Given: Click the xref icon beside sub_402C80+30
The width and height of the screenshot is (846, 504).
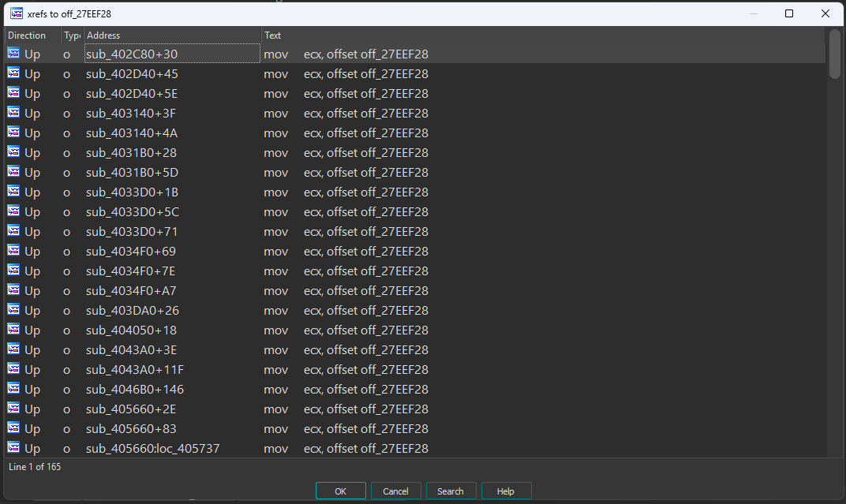Looking at the screenshot, I should 13,54.
